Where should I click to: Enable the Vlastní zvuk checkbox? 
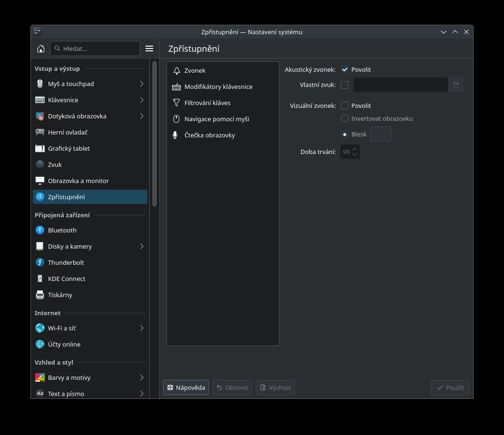(345, 85)
